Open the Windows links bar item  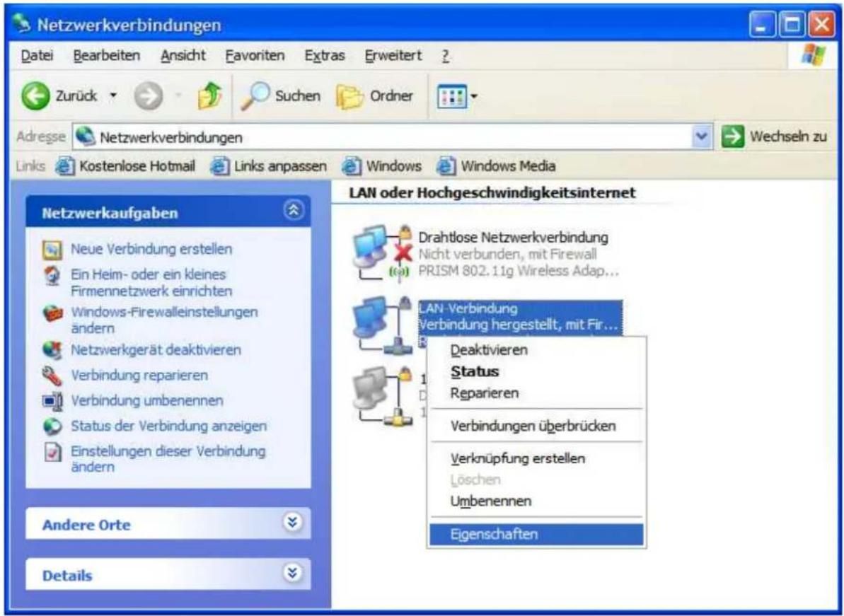coord(381,165)
